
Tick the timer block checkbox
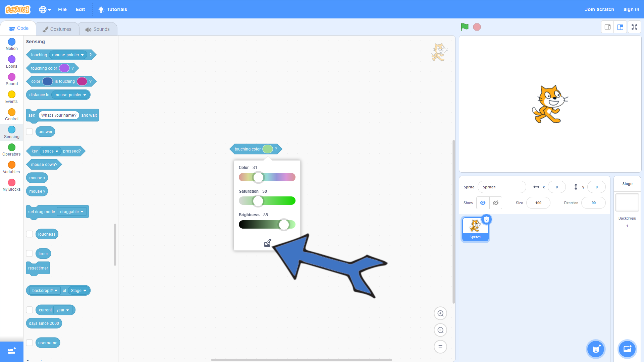click(30, 254)
